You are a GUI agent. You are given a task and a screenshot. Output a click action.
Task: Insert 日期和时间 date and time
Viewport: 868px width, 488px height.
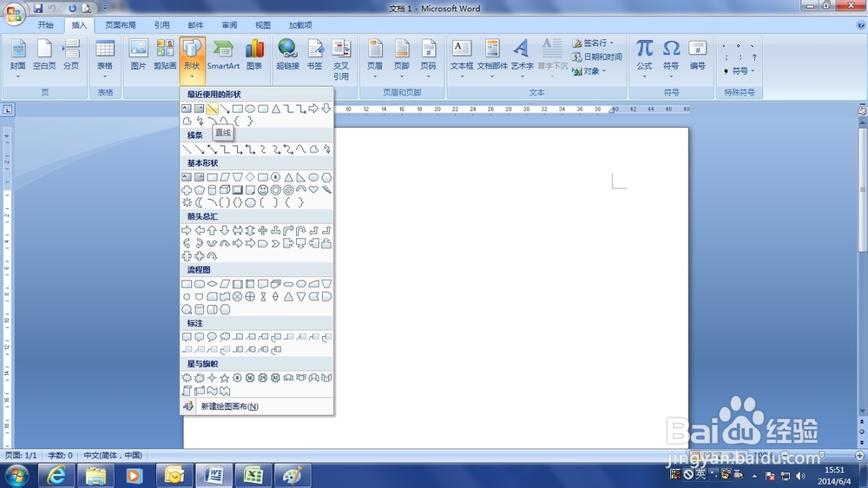[597, 56]
